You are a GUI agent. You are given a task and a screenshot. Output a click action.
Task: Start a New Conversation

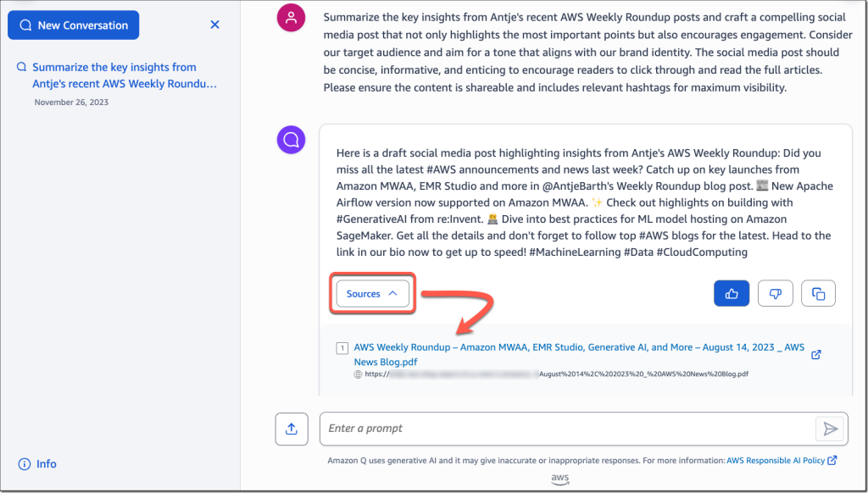(73, 25)
